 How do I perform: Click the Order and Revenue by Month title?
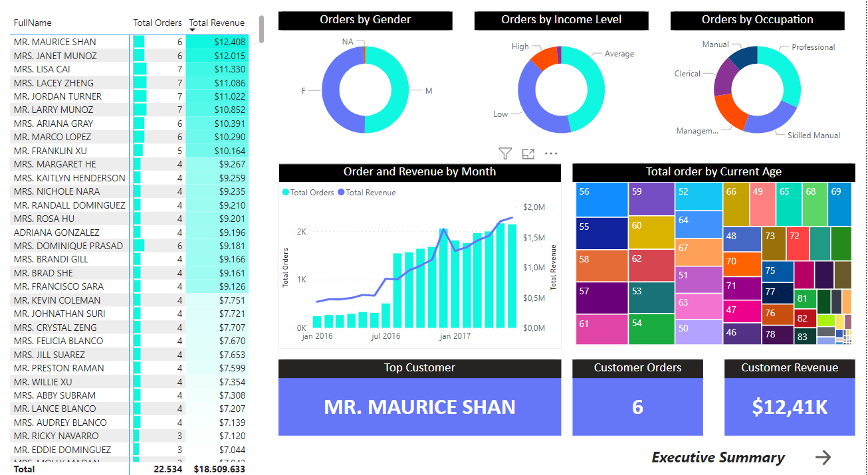[x=419, y=171]
